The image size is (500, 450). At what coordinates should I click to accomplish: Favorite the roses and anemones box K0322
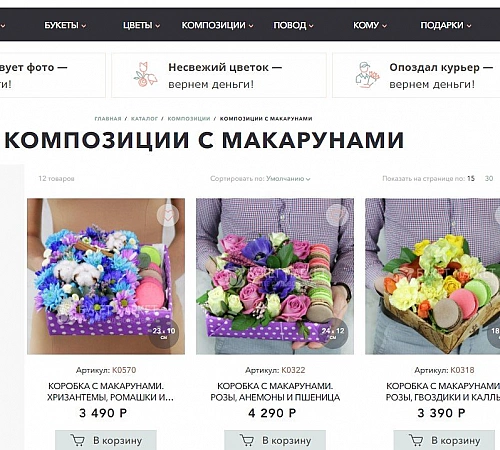click(x=337, y=215)
